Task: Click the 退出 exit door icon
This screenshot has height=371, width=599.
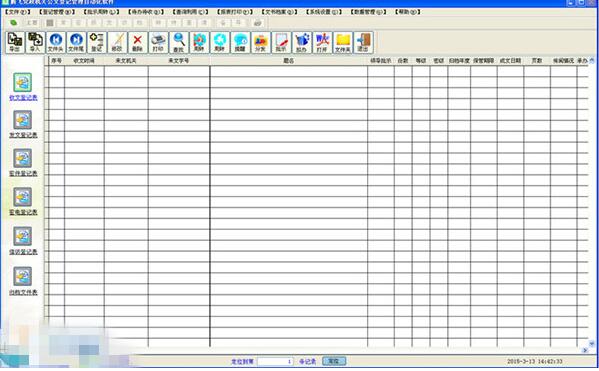Action: click(x=363, y=42)
